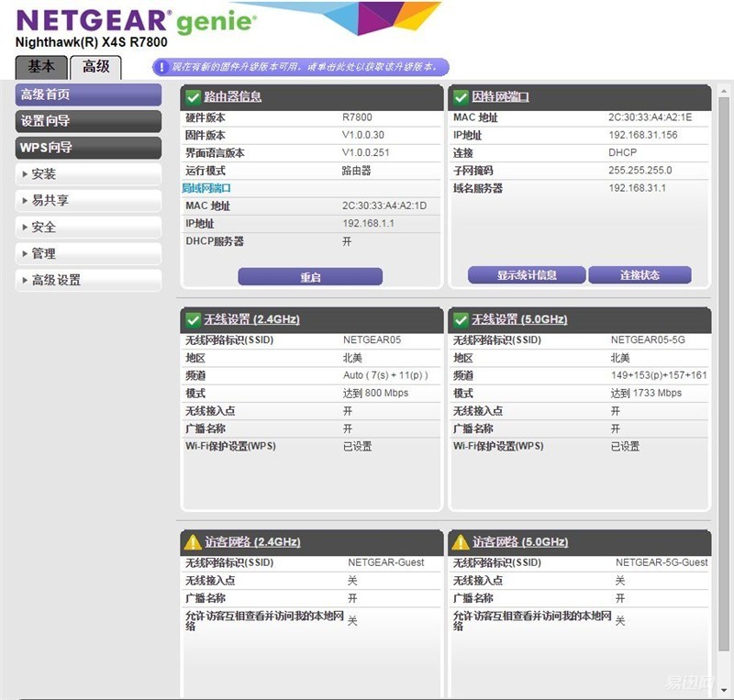Screen dimensions: 734x700
Task: Click green check icon for 无线设置 5.0GHz
Action: coord(461,320)
